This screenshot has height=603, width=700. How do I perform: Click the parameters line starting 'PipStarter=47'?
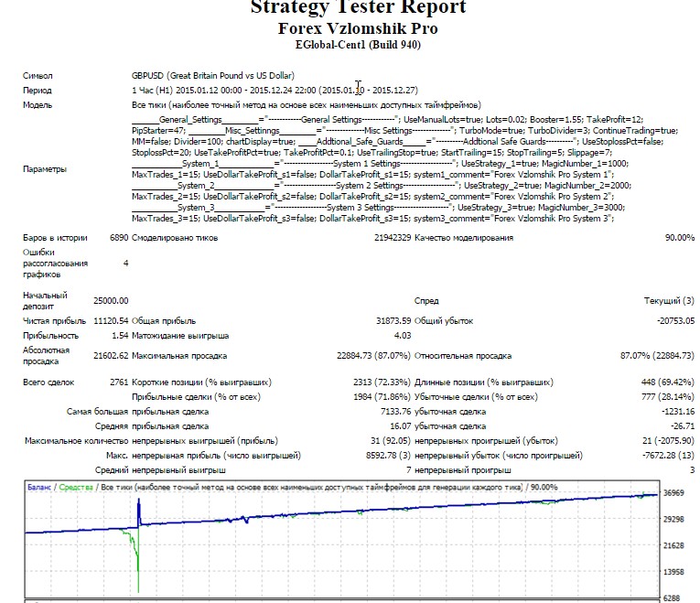pyautogui.click(x=405, y=131)
